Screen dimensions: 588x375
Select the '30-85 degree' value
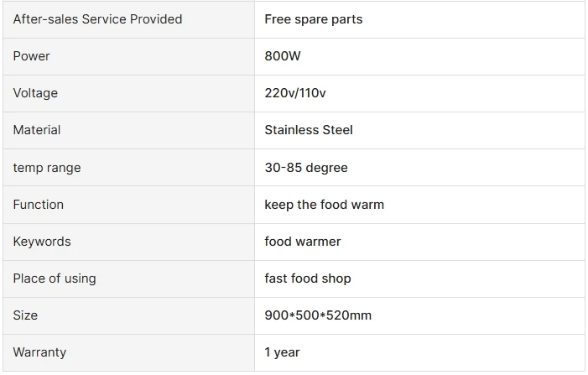click(305, 168)
